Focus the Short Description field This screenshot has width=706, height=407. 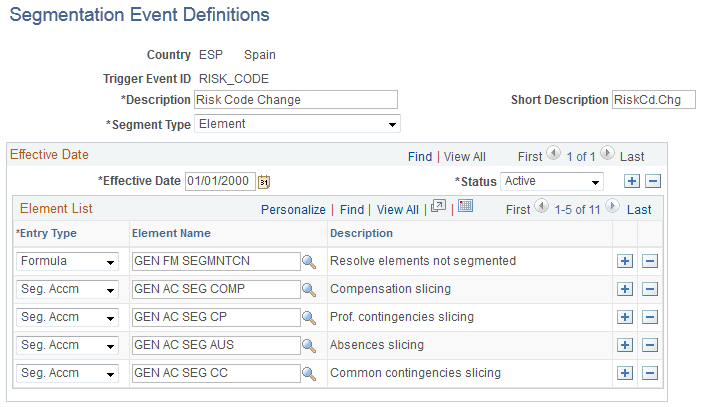coord(653,99)
